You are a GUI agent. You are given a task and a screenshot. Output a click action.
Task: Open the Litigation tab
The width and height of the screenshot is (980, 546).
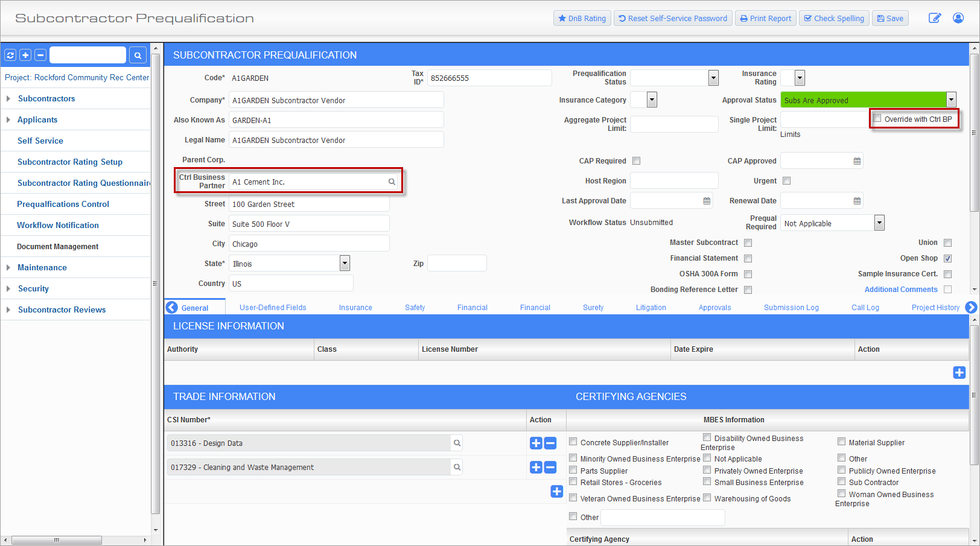[651, 308]
